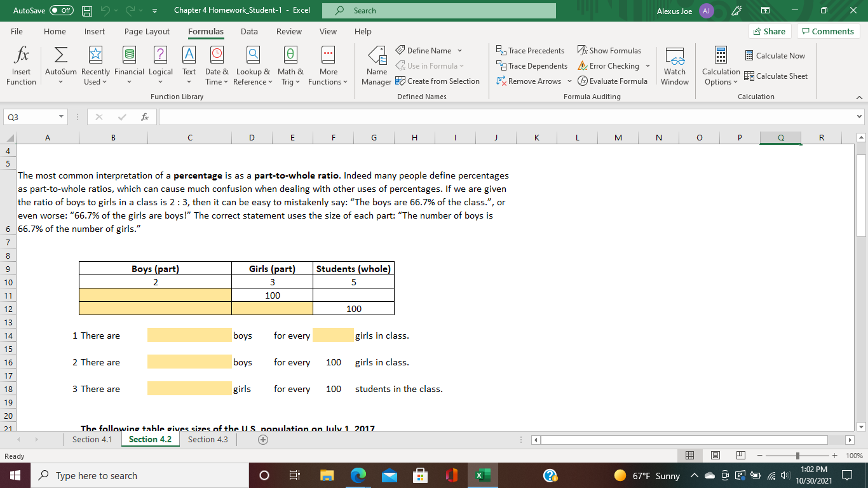Open the Error Checking dropdown
Viewport: 868px width, 488px height.
[x=648, y=65]
